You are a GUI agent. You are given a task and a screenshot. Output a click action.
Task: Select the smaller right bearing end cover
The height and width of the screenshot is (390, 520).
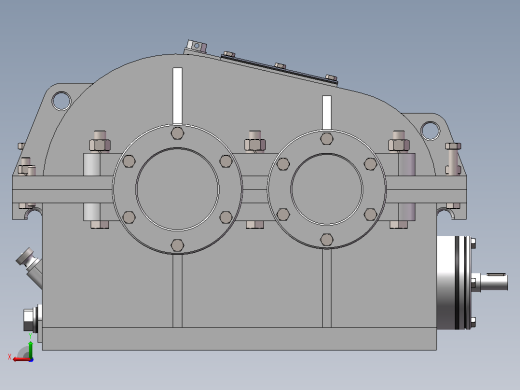click(x=327, y=189)
